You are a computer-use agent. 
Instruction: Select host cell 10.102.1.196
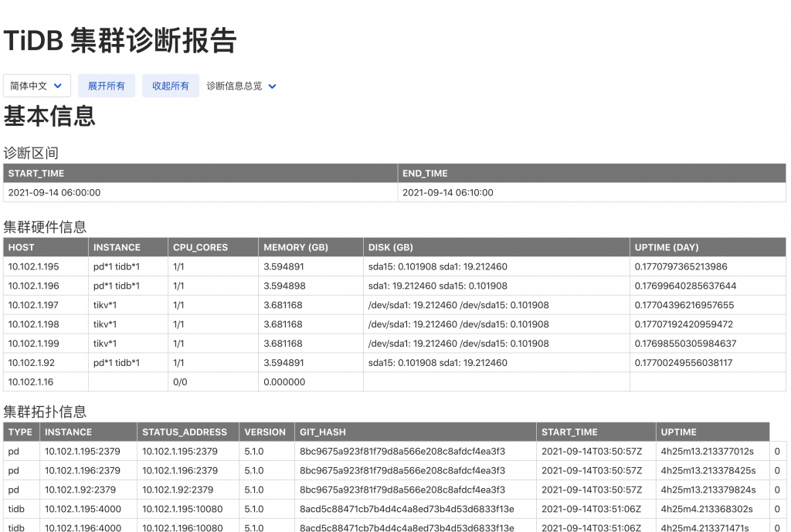pyautogui.click(x=46, y=286)
